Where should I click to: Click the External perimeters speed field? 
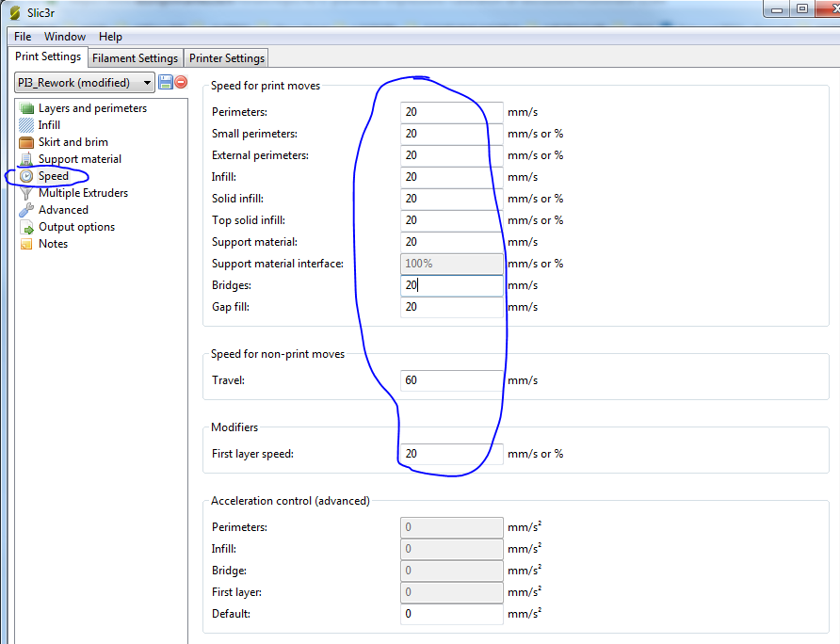(x=452, y=155)
